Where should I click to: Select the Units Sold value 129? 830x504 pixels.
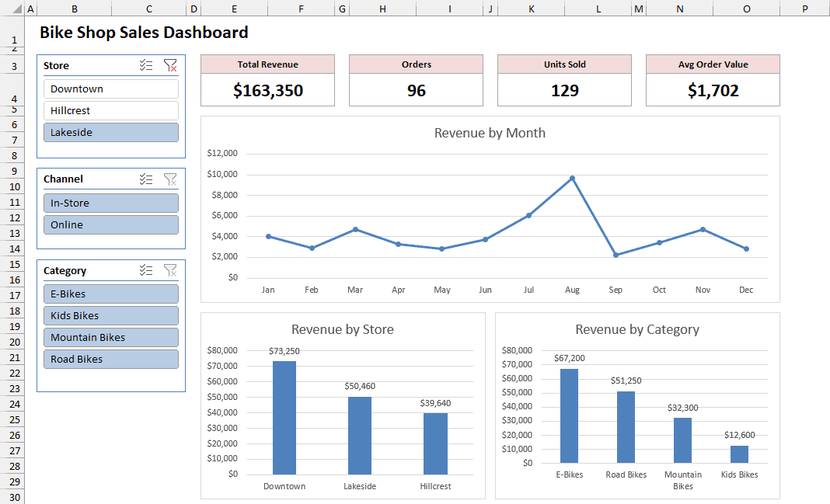coord(565,90)
